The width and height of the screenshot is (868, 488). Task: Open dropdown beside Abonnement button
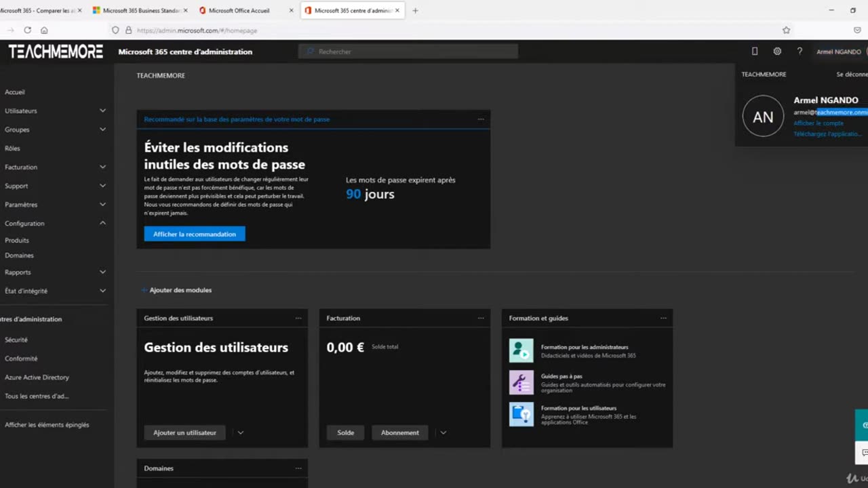coord(443,432)
